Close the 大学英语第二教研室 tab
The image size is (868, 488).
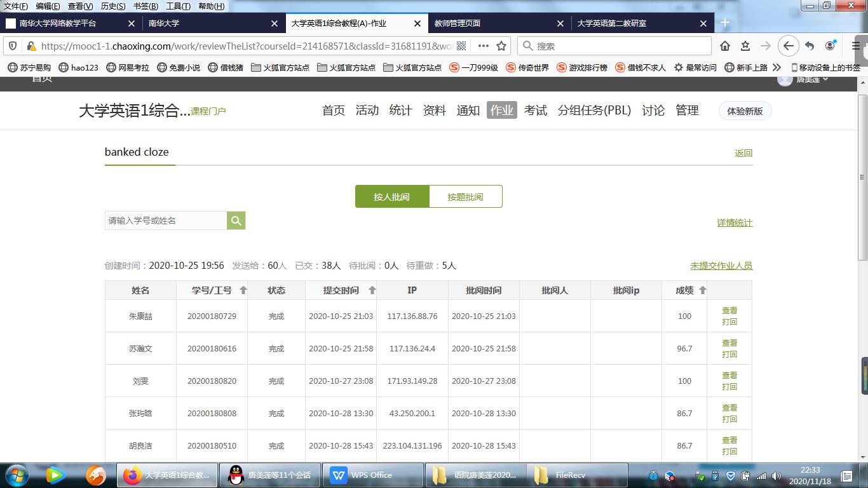703,23
